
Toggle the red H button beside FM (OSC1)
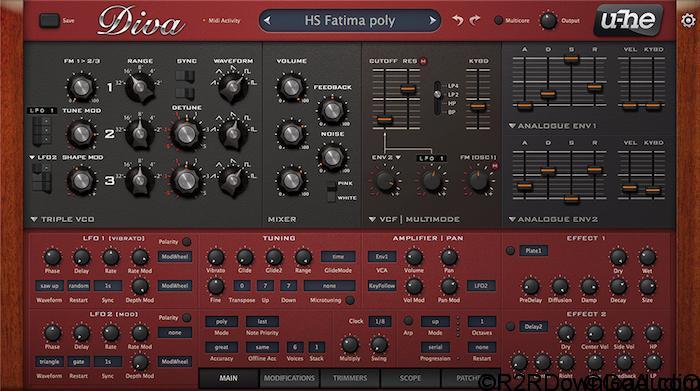(x=495, y=166)
